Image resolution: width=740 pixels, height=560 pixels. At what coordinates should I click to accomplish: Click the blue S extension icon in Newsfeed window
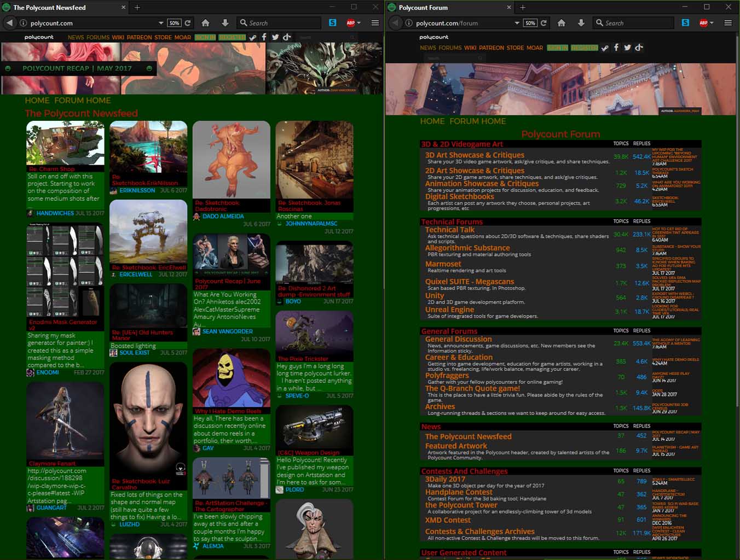333,23
